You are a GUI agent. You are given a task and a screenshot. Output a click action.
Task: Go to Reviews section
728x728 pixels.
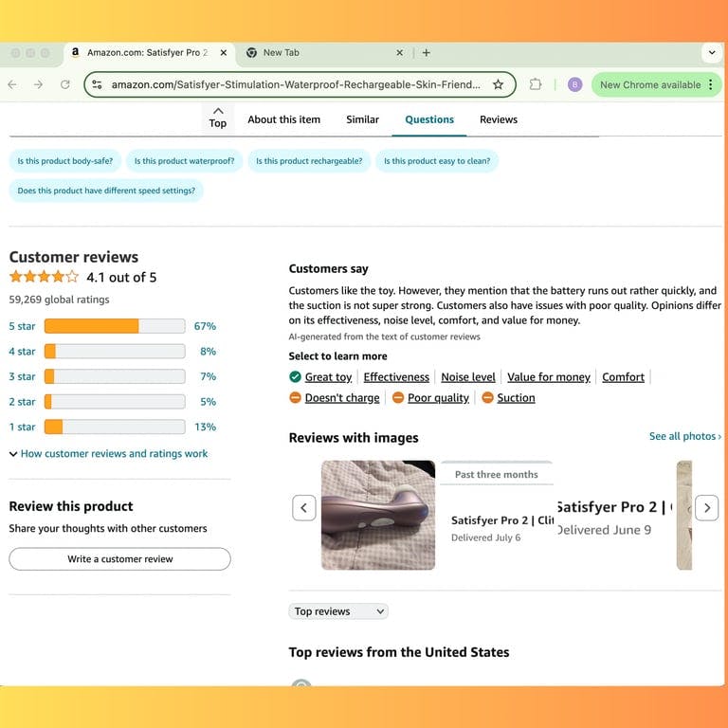[499, 119]
